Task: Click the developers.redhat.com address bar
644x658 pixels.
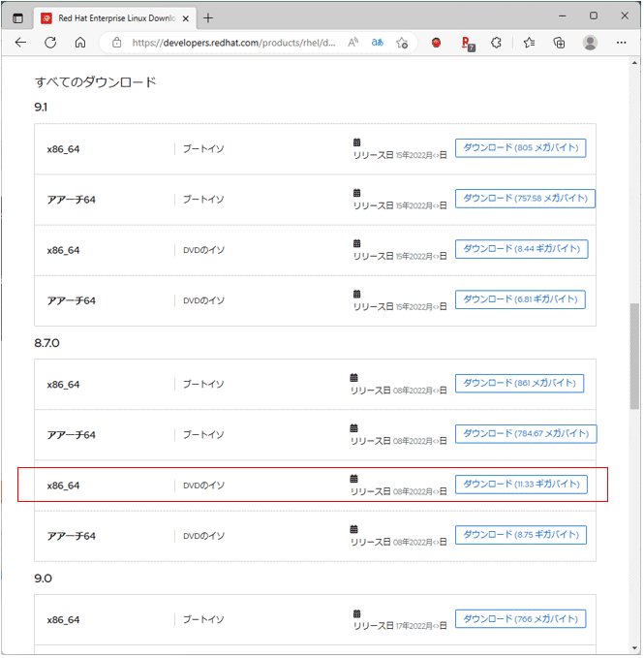Action: click(x=233, y=43)
